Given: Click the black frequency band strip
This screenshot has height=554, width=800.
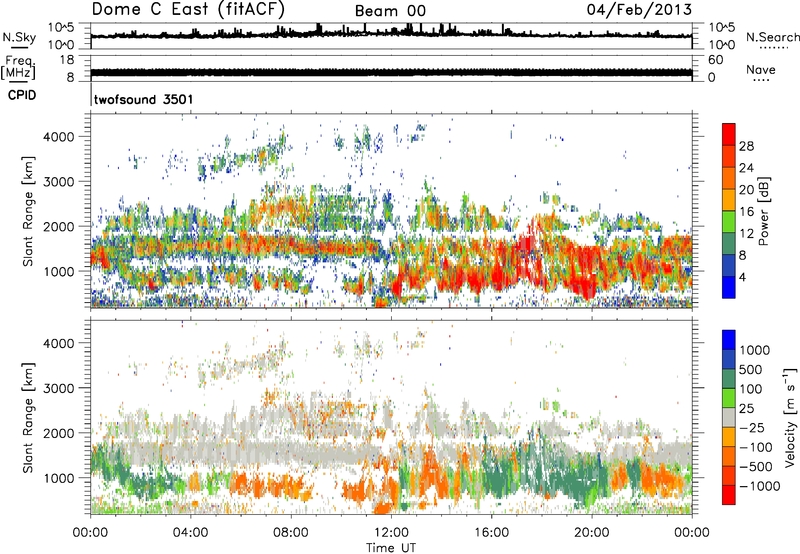Looking at the screenshot, I should click(391, 72).
